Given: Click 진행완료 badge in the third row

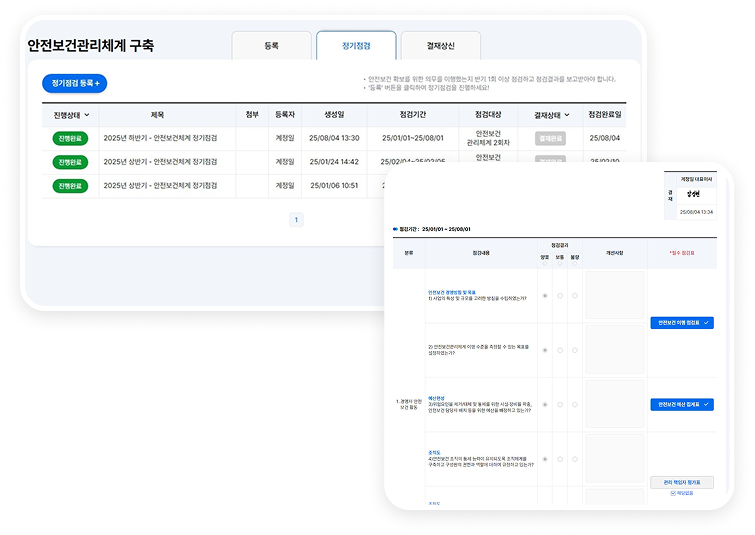Looking at the screenshot, I should (x=71, y=185).
